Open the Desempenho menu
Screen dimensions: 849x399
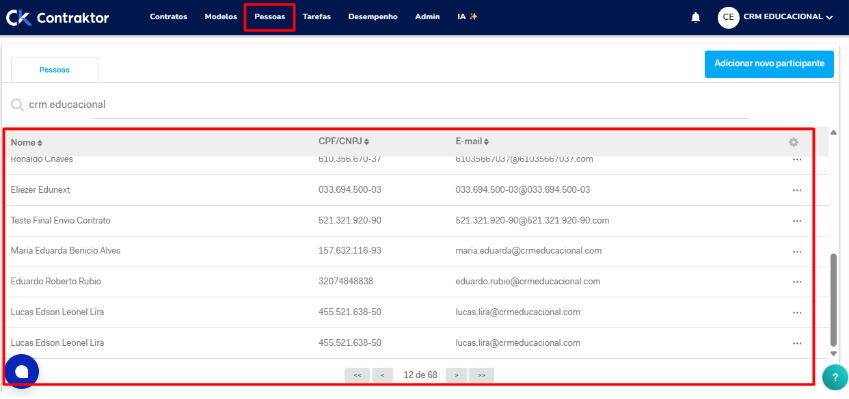pyautogui.click(x=373, y=17)
